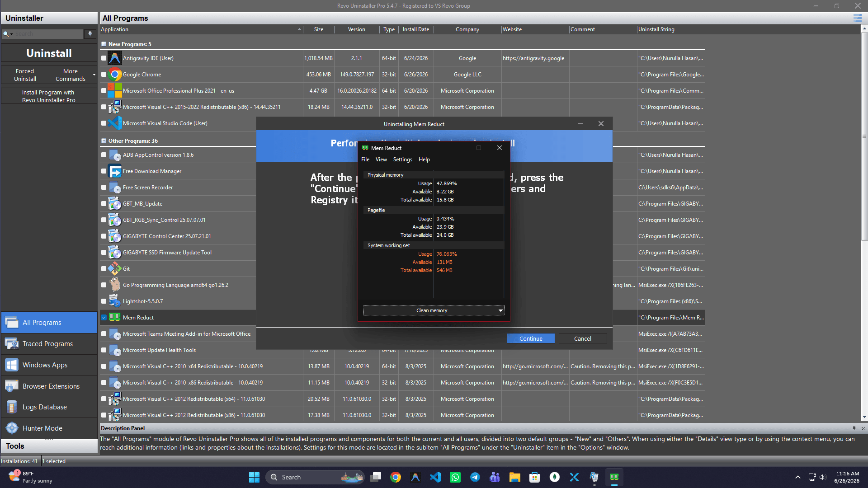
Task: Open the Settings menu in Mem Reduct
Action: (x=402, y=160)
